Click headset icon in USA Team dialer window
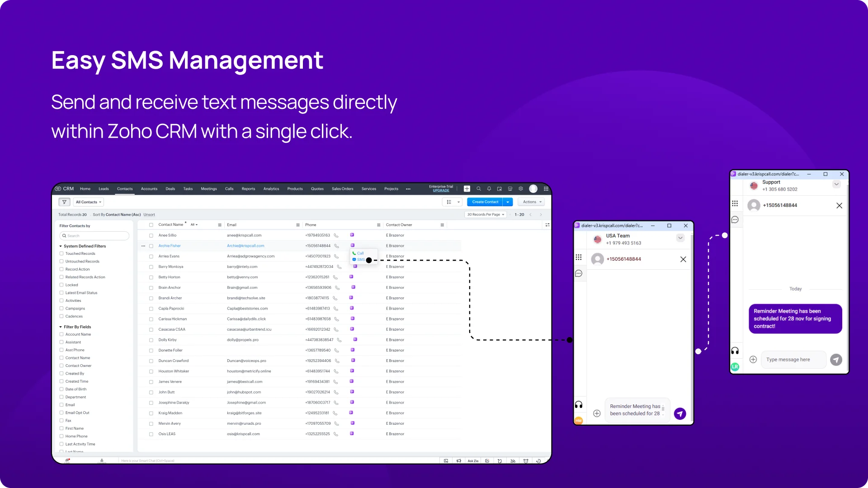 (579, 405)
